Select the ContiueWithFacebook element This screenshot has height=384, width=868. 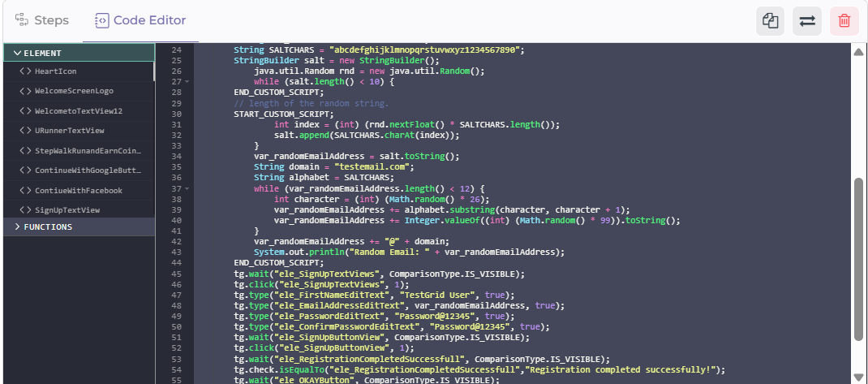click(x=78, y=191)
